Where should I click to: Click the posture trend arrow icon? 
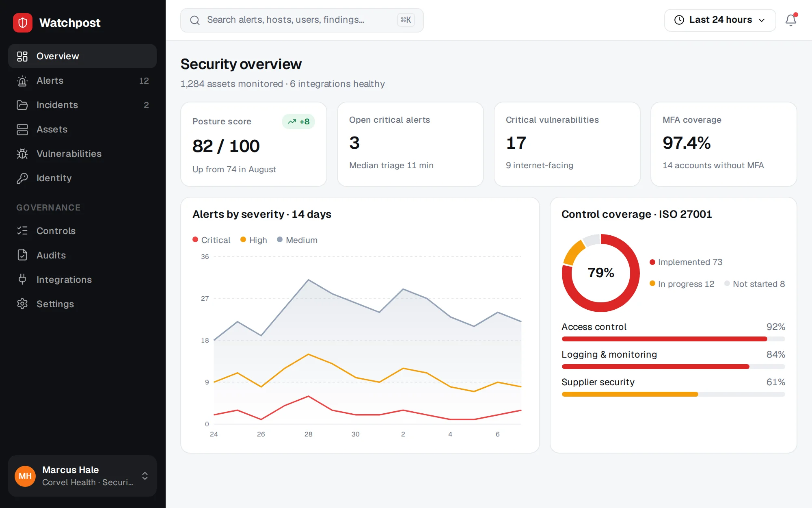(292, 122)
